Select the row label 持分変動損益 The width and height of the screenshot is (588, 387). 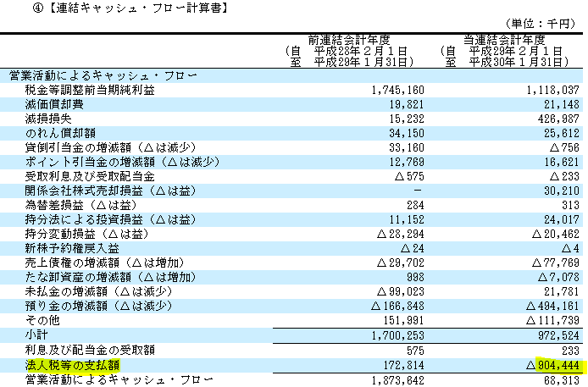tap(60, 234)
